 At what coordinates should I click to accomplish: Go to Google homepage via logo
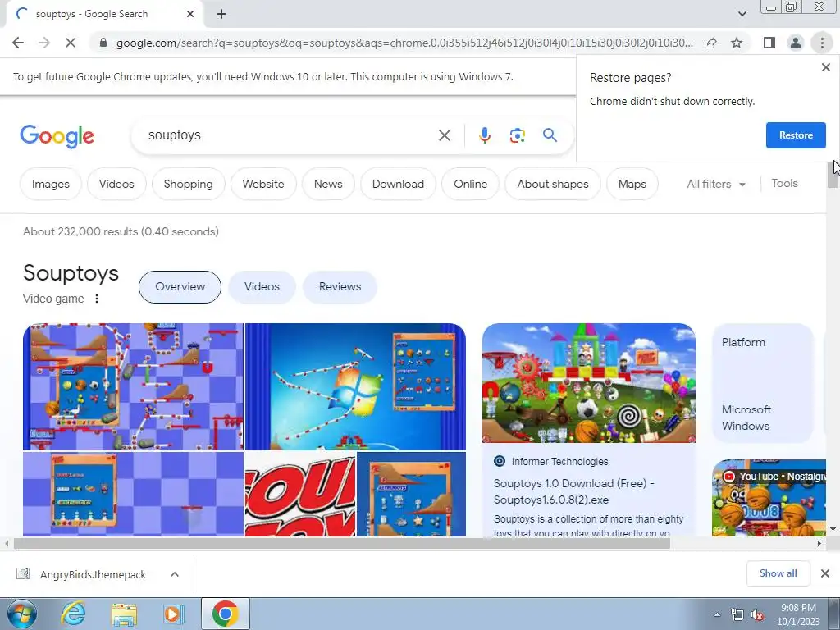[x=57, y=136]
